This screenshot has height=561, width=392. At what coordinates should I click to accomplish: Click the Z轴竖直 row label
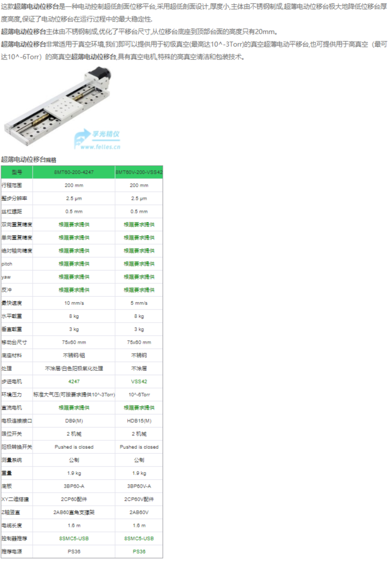click(x=12, y=512)
